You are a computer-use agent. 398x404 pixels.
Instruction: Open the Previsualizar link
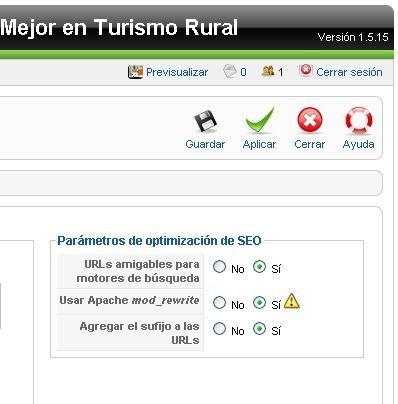tap(177, 72)
